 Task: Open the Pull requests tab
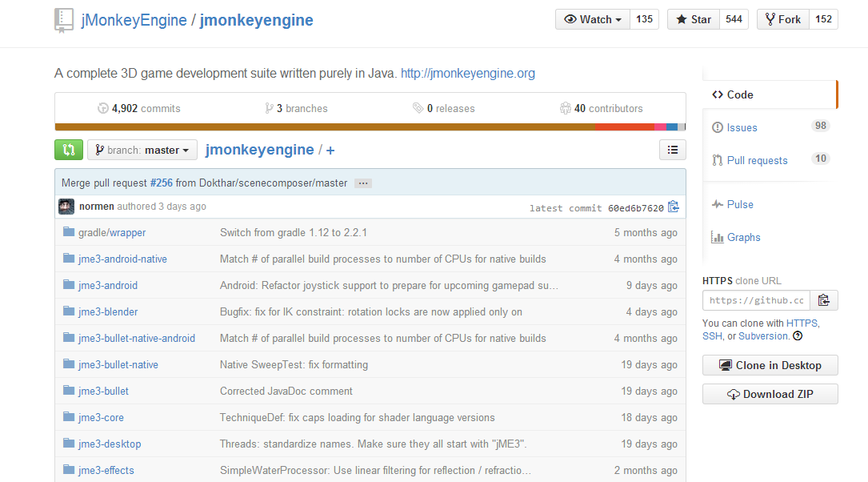click(770, 160)
